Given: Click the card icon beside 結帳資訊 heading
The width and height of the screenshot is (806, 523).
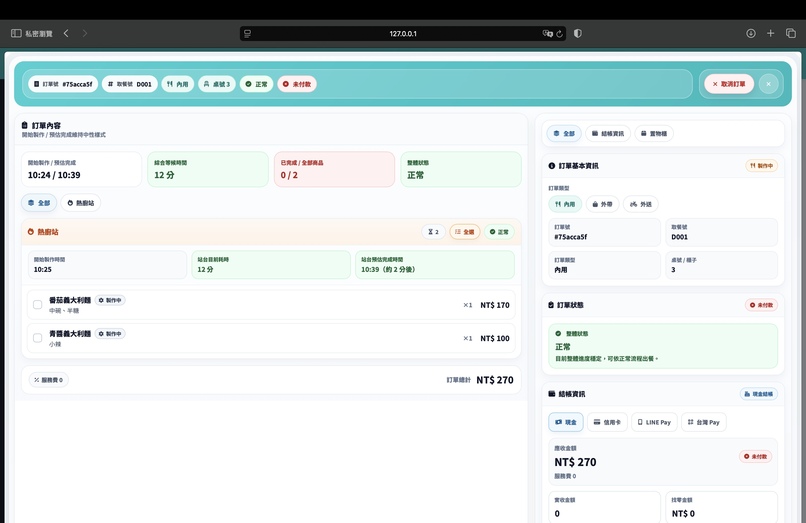Looking at the screenshot, I should (x=552, y=394).
